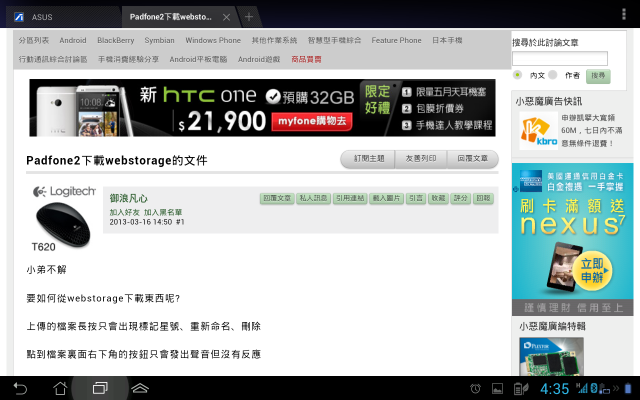This screenshot has width=640, height=400.
Task: Tap the Android home icon
Action: (x=60, y=388)
